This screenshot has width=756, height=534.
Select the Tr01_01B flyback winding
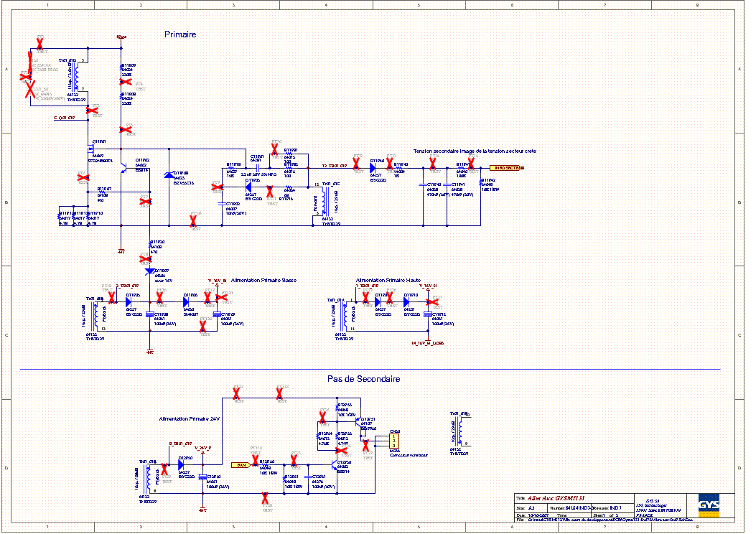click(96, 316)
